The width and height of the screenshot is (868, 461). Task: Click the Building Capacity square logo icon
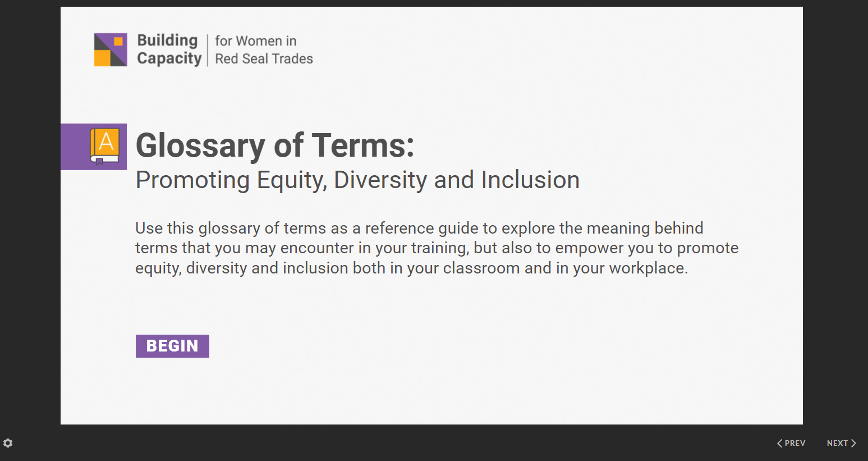click(111, 49)
